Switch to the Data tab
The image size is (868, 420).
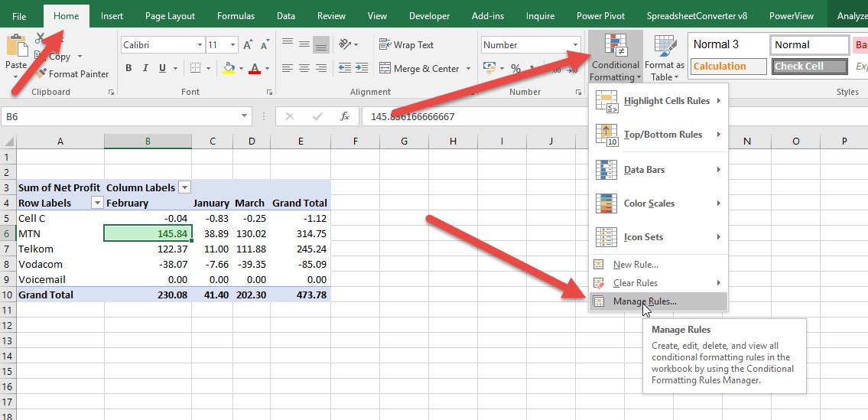[x=286, y=16]
